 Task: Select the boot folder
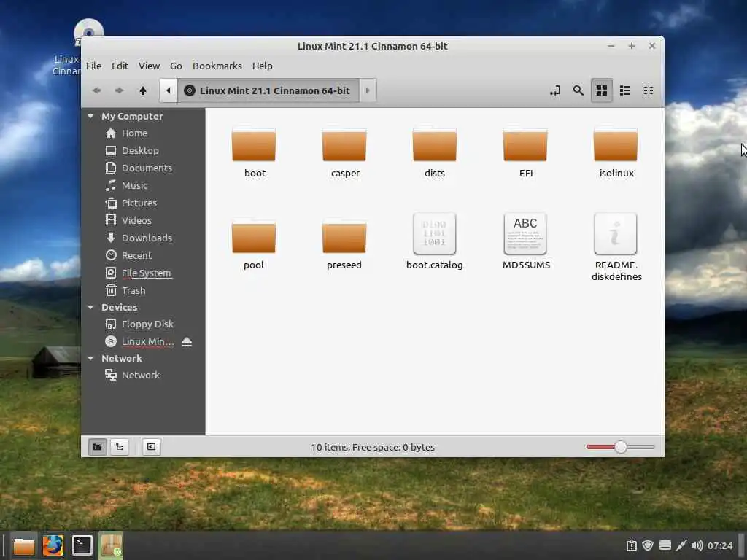point(254,153)
